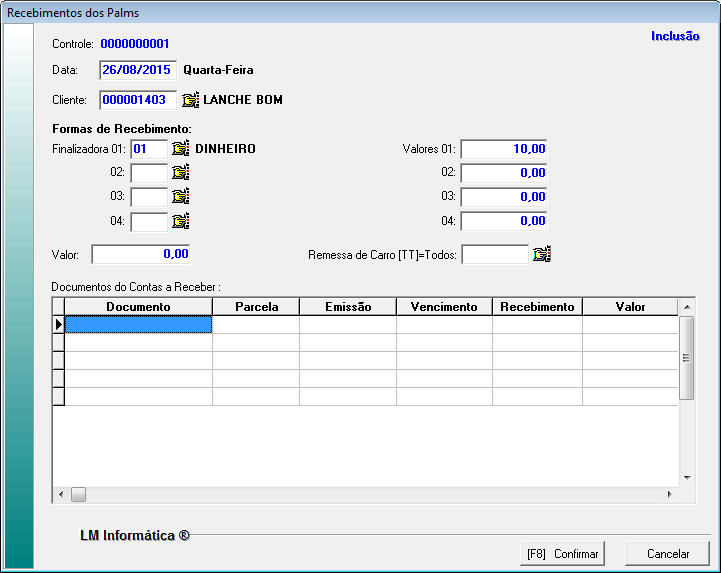
Task: Click the Vencimento column header
Action: click(x=444, y=307)
